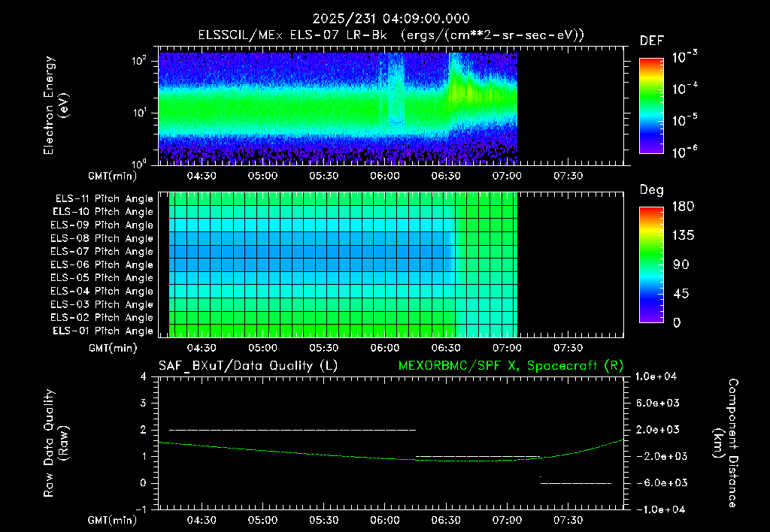Click the Component Distance (km) axis label
770x532 pixels.
726,443
